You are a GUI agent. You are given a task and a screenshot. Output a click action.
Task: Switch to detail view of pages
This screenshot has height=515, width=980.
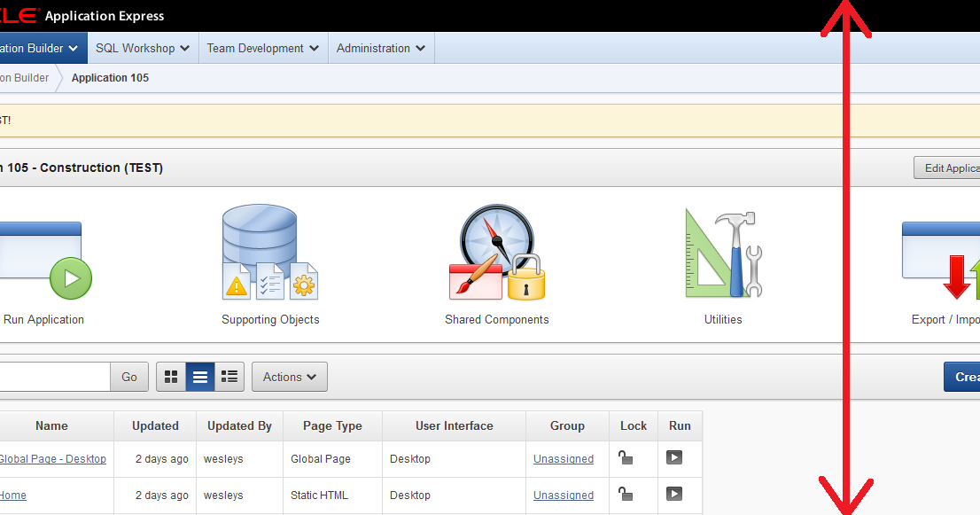(x=229, y=376)
